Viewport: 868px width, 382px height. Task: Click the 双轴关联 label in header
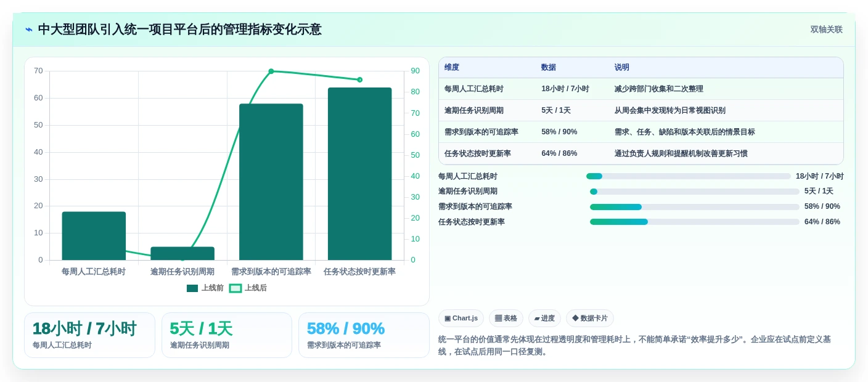(x=826, y=30)
